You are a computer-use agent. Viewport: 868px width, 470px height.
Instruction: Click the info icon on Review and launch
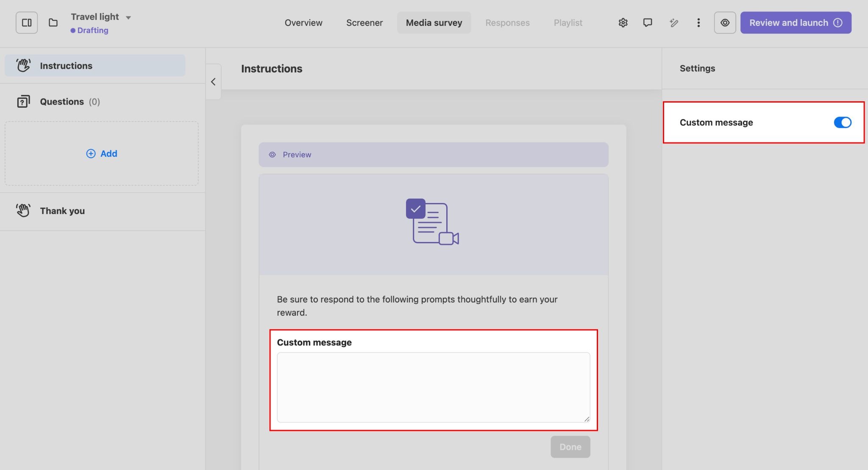click(x=838, y=23)
